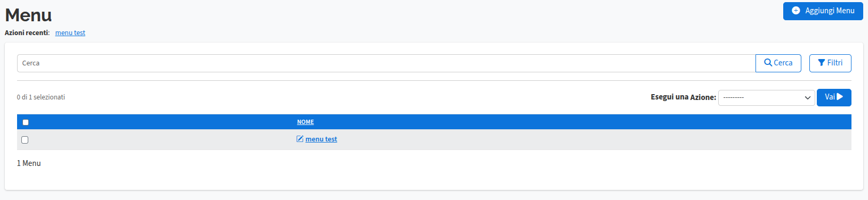Open the Esegui una Azione dropdown
This screenshot has width=868, height=200.
[x=766, y=97]
